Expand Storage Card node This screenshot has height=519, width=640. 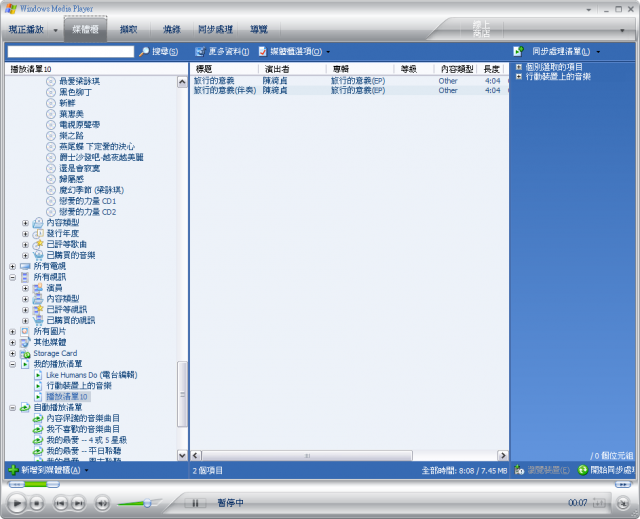click(x=12, y=354)
